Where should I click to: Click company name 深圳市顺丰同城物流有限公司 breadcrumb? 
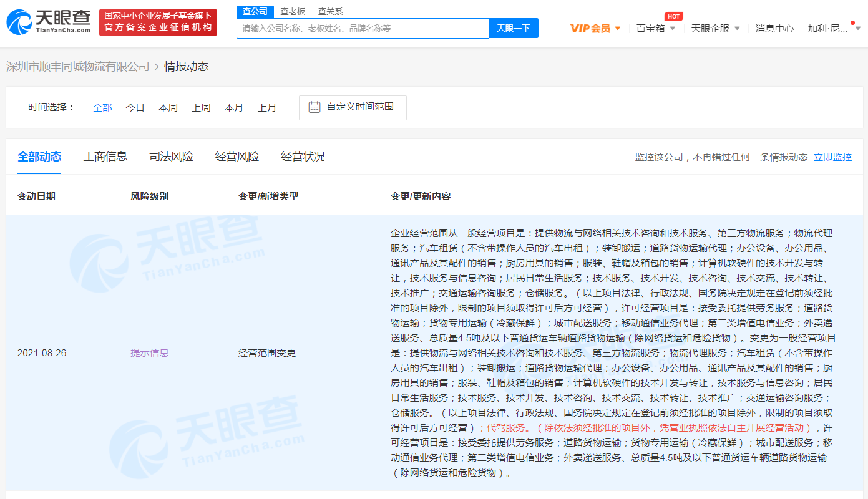point(78,66)
